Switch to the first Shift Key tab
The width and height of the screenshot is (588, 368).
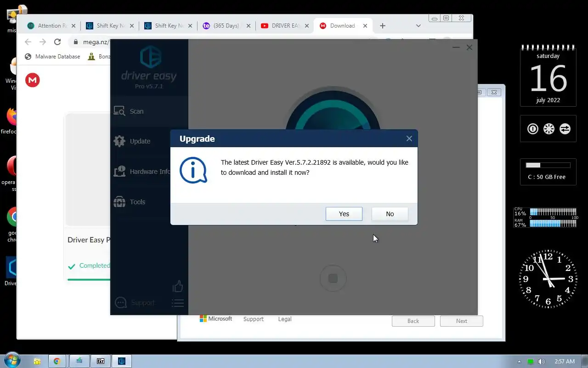pyautogui.click(x=109, y=26)
